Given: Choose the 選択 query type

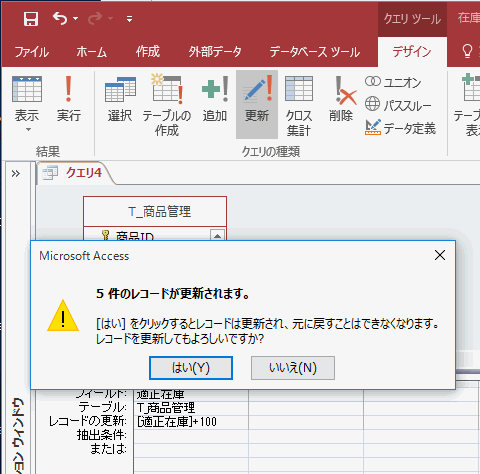Looking at the screenshot, I should pyautogui.click(x=120, y=99).
